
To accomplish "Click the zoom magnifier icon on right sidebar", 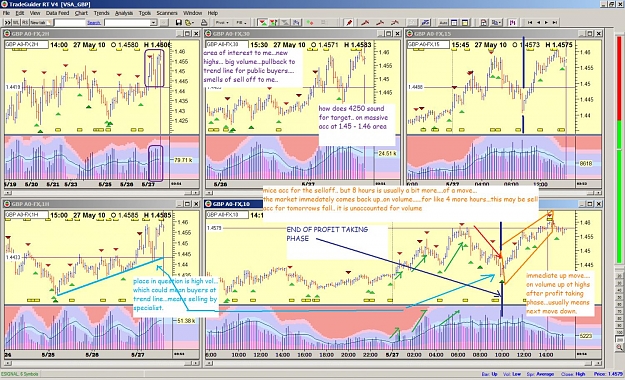I will point(619,348).
